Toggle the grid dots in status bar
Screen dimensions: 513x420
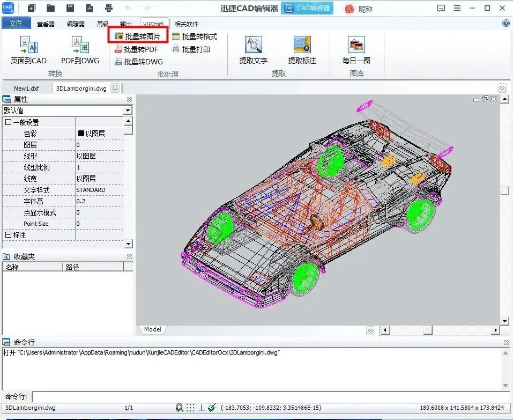click(190, 408)
